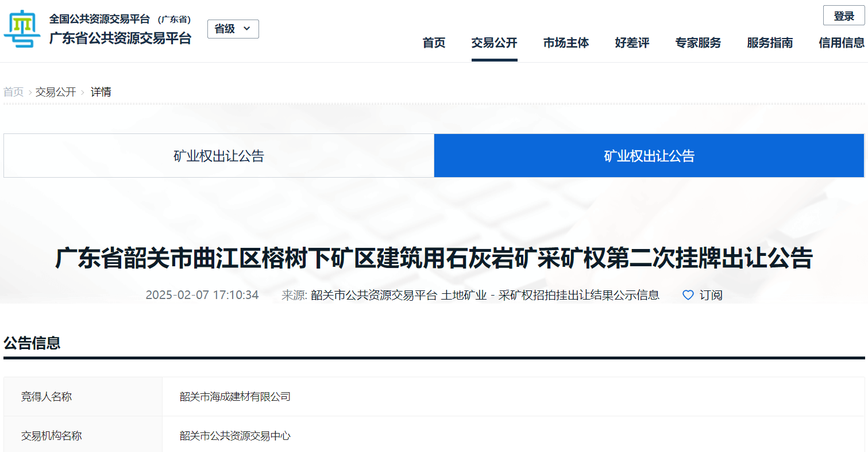Go to 首页 in the top navigation
Image resolution: width=868 pixels, height=452 pixels.
coord(434,43)
